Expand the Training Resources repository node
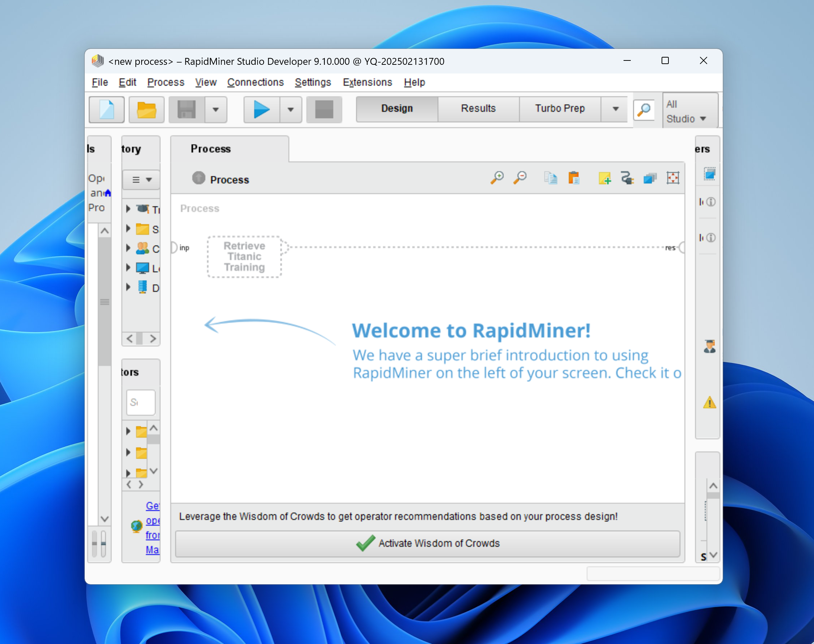Image resolution: width=814 pixels, height=644 pixels. (x=128, y=209)
